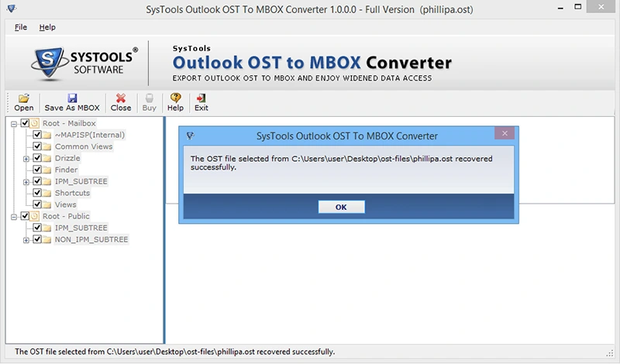Screen dimensions: 620x364
Task: Select the Root - Public label
Action: coord(66,216)
